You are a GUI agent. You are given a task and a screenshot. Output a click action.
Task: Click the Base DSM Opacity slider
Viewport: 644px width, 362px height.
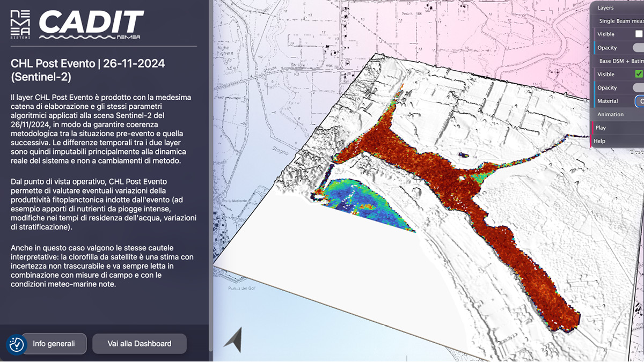click(638, 87)
